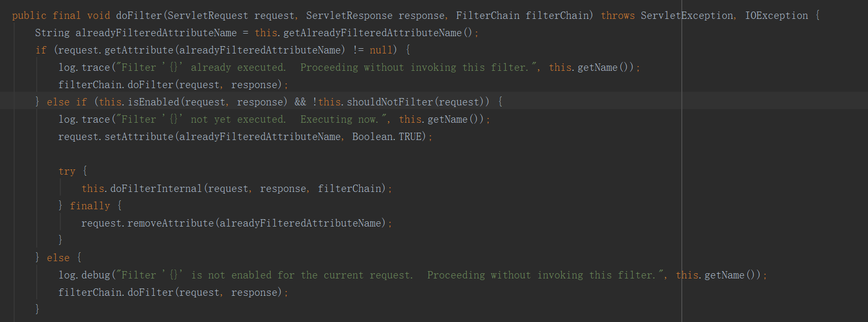Click the Boolean.TRUE constant
The image size is (868, 322).
[x=389, y=137]
